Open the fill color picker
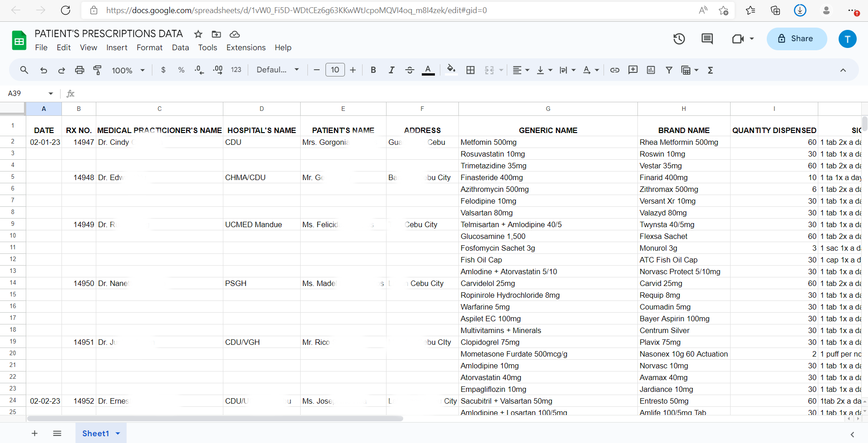This screenshot has width=868, height=443. tap(451, 70)
